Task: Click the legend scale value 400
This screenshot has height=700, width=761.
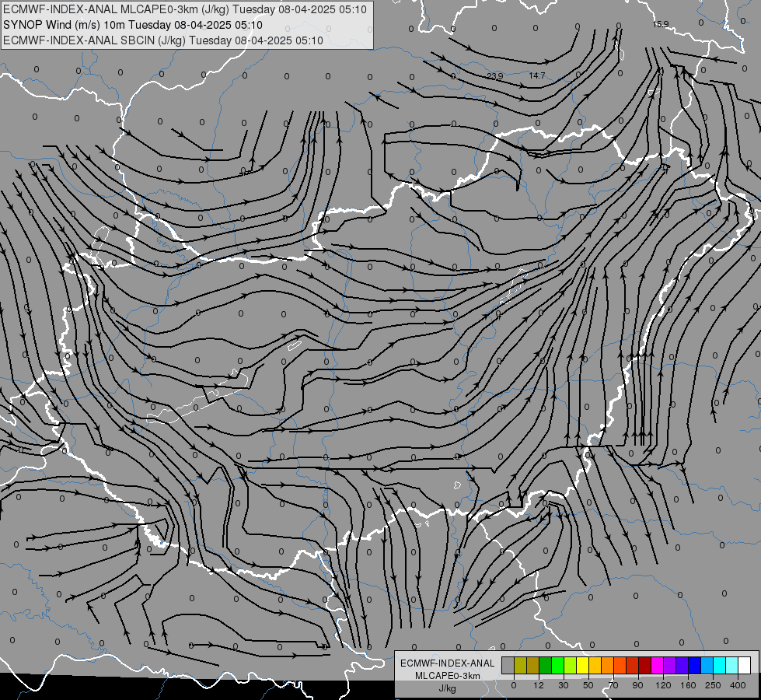Action: pos(738,686)
